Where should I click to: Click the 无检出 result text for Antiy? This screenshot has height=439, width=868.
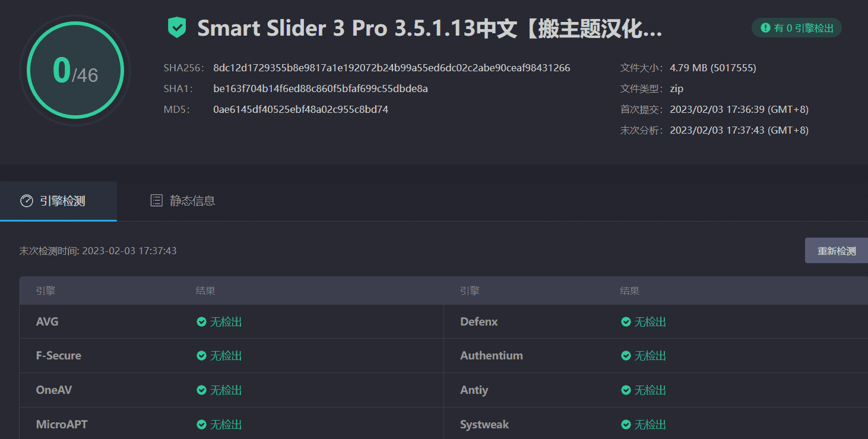tap(650, 390)
